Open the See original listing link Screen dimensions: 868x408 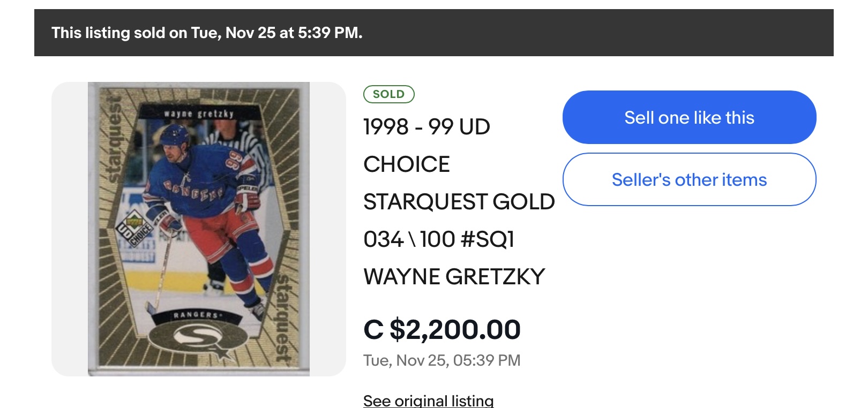click(428, 401)
